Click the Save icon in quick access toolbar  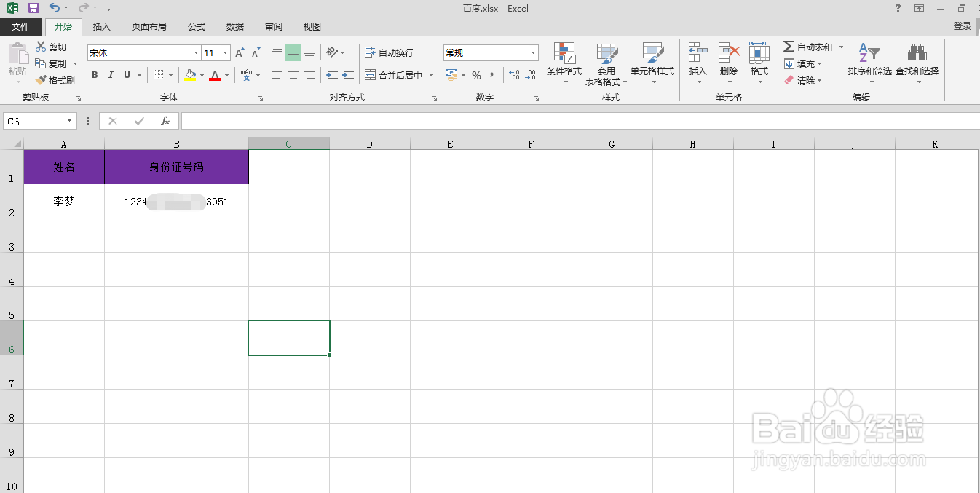click(33, 8)
